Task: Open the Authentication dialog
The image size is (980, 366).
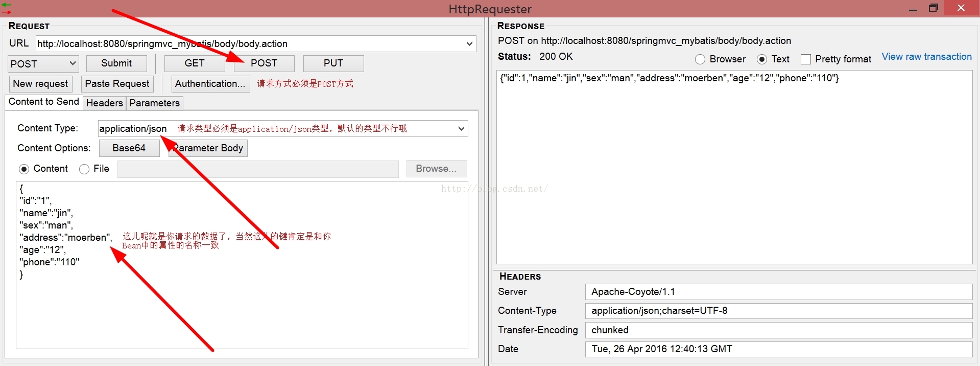Action: (x=210, y=84)
